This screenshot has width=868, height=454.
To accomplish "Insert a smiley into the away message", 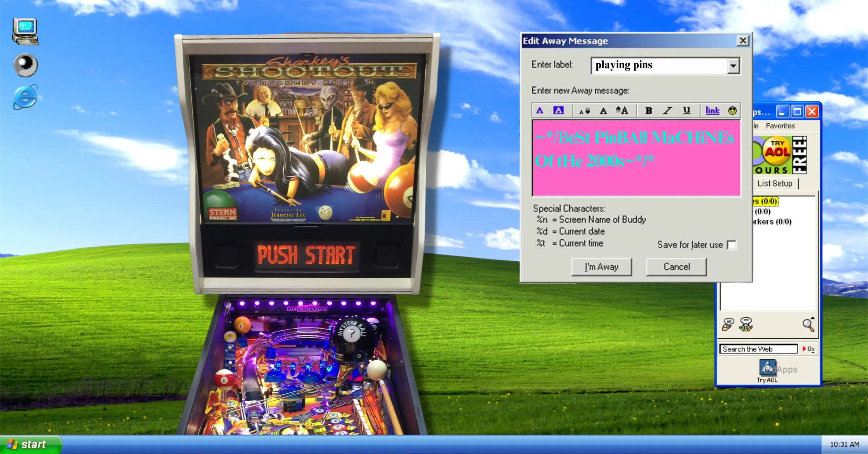I will [732, 111].
